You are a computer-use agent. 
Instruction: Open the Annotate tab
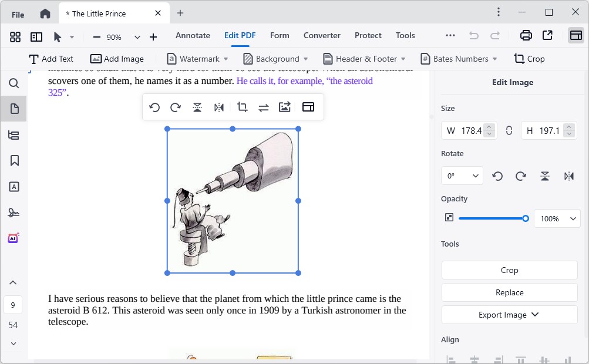pyautogui.click(x=193, y=36)
